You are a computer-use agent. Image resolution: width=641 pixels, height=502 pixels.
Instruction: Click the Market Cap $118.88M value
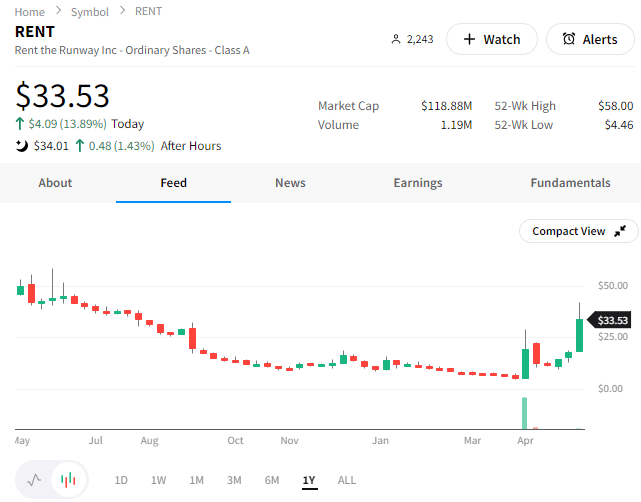tap(446, 106)
